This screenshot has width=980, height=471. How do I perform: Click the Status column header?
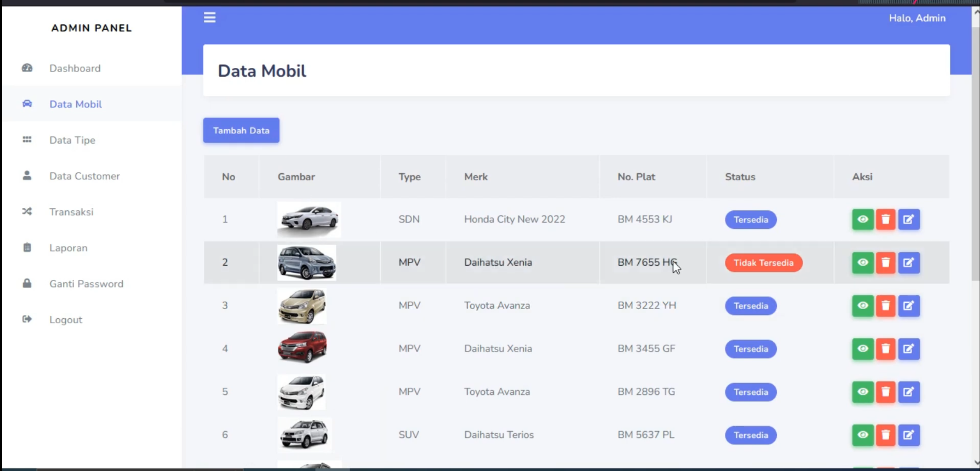[x=740, y=177]
